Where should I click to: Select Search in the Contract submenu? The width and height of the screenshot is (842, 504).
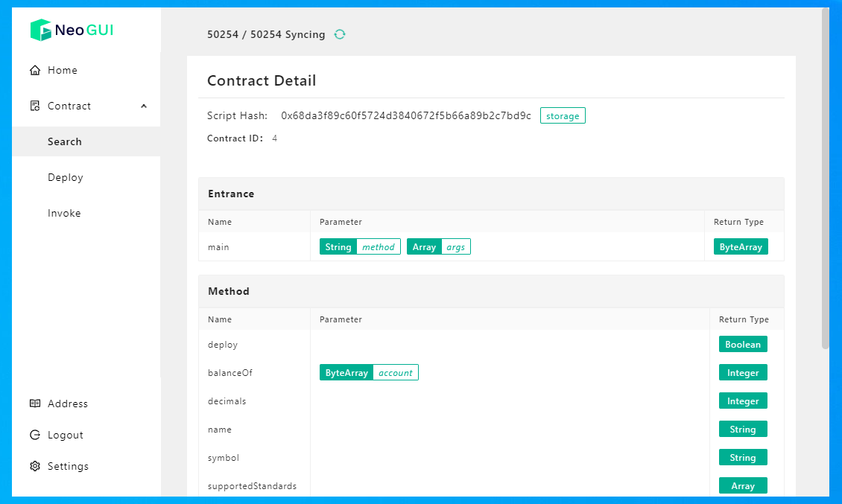65,142
